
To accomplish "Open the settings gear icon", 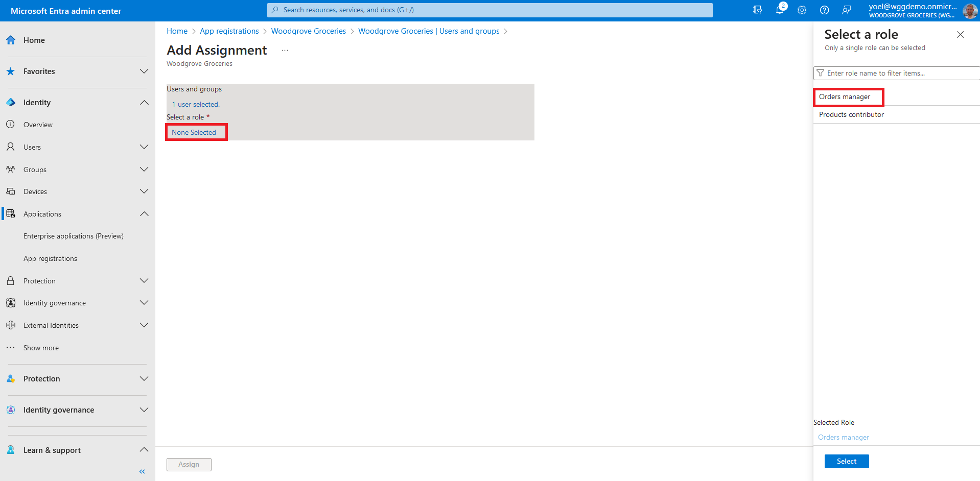I will pos(802,10).
